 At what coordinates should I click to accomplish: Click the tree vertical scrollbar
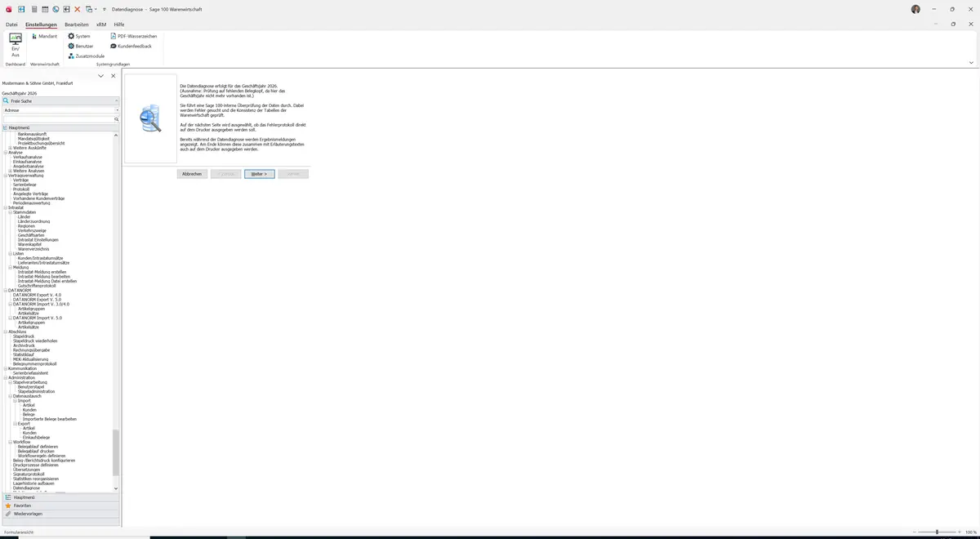tap(116, 452)
